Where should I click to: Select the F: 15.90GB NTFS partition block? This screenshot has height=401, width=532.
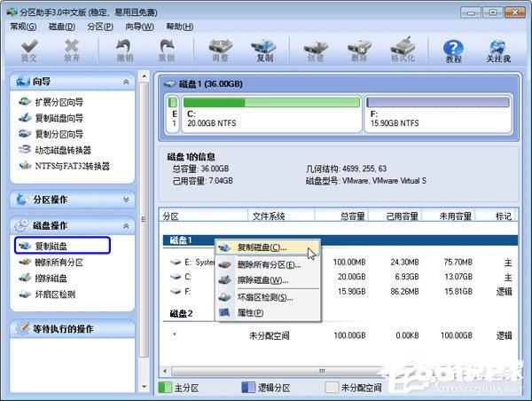tap(438, 114)
